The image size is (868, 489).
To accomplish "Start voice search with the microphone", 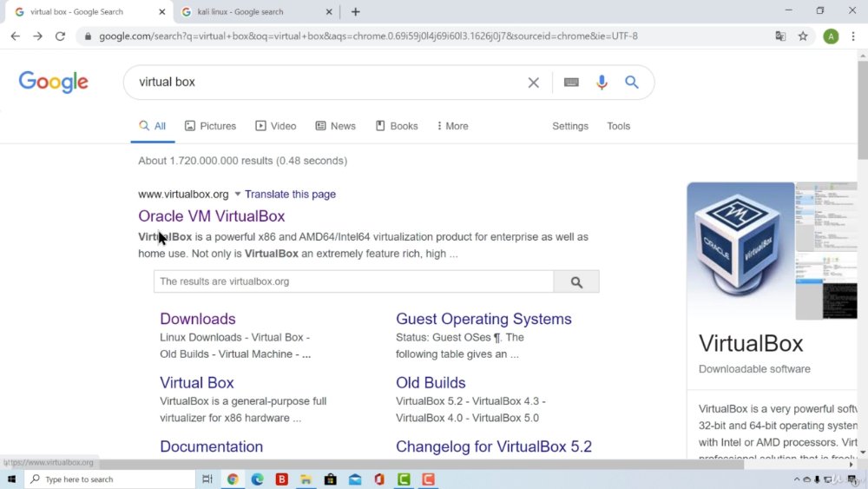I will pyautogui.click(x=602, y=83).
